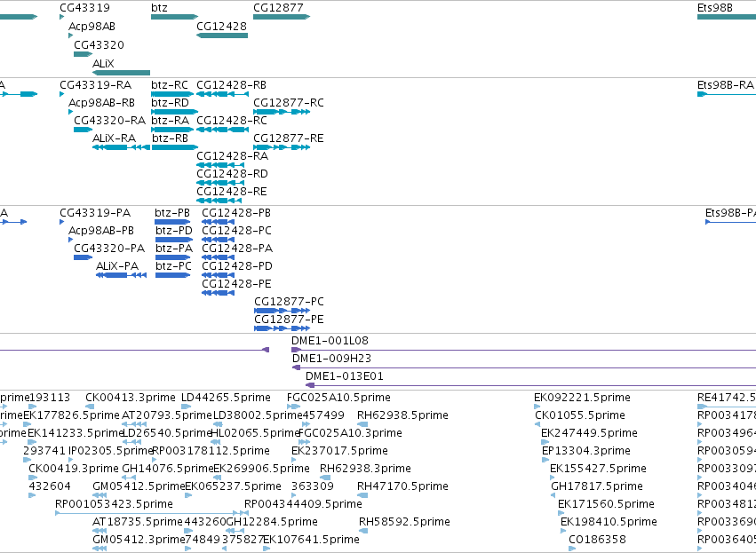Open the Ets98B-RA transcript label

pyautogui.click(x=726, y=85)
